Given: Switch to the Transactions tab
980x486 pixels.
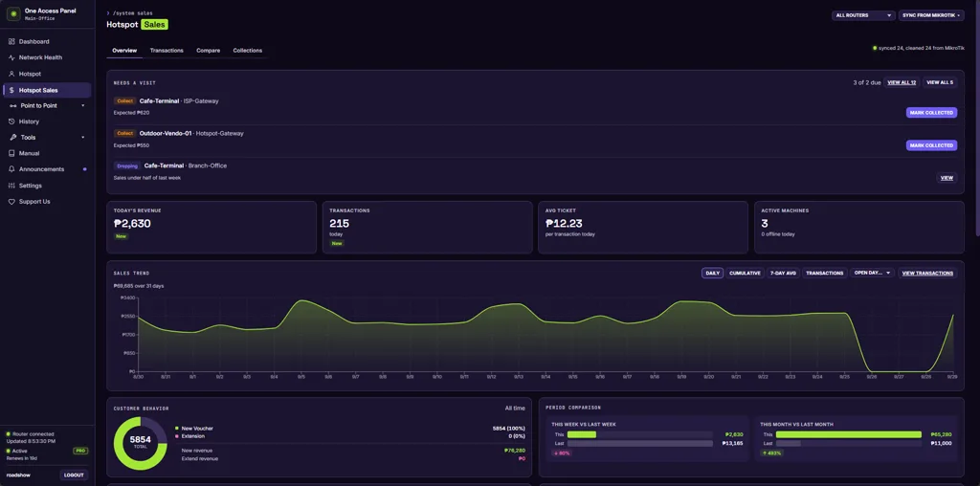Looking at the screenshot, I should 167,50.
